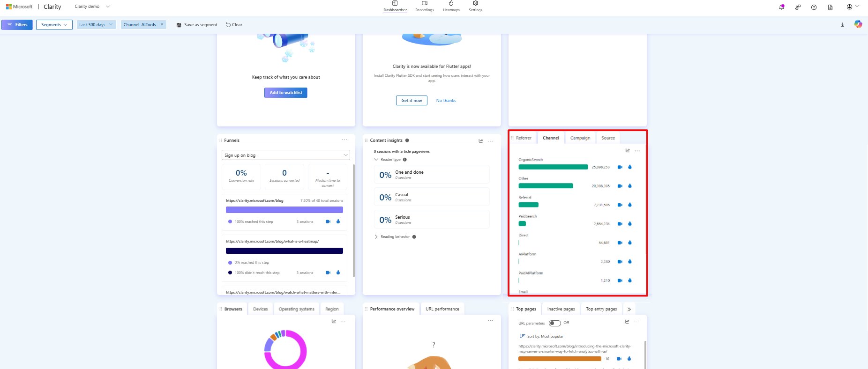This screenshot has height=369, width=868.
Task: View heatmap for PaidSearch channel
Action: (x=630, y=224)
